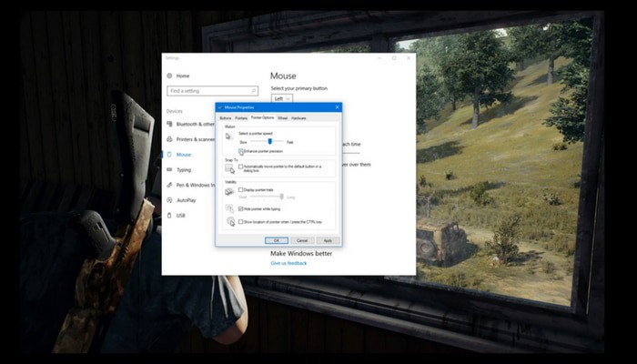
Task: Minimize the Settings window
Action: [x=379, y=58]
